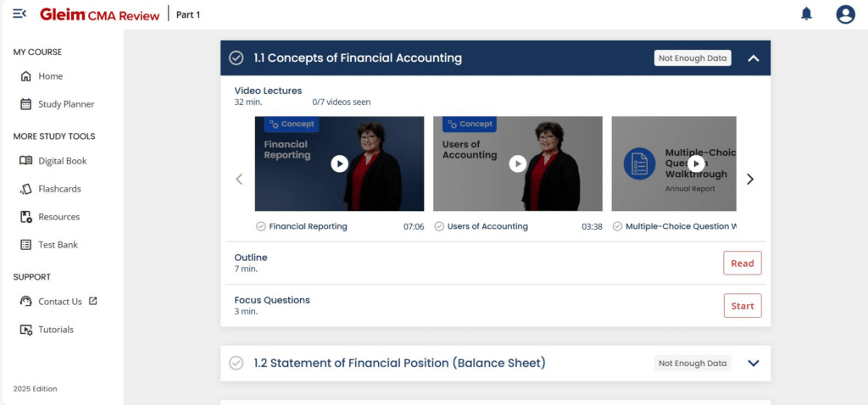Click the Test Bank icon
This screenshot has width=868, height=405.
[x=25, y=245]
